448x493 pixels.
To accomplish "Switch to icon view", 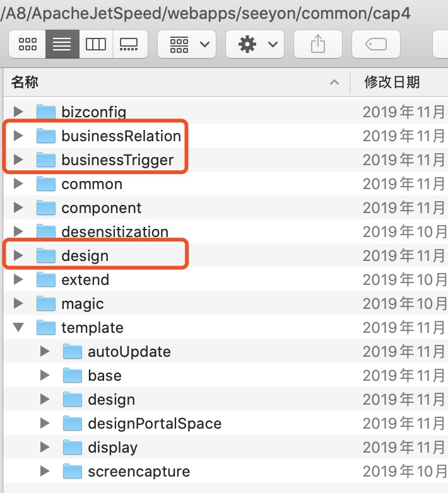I will point(28,44).
